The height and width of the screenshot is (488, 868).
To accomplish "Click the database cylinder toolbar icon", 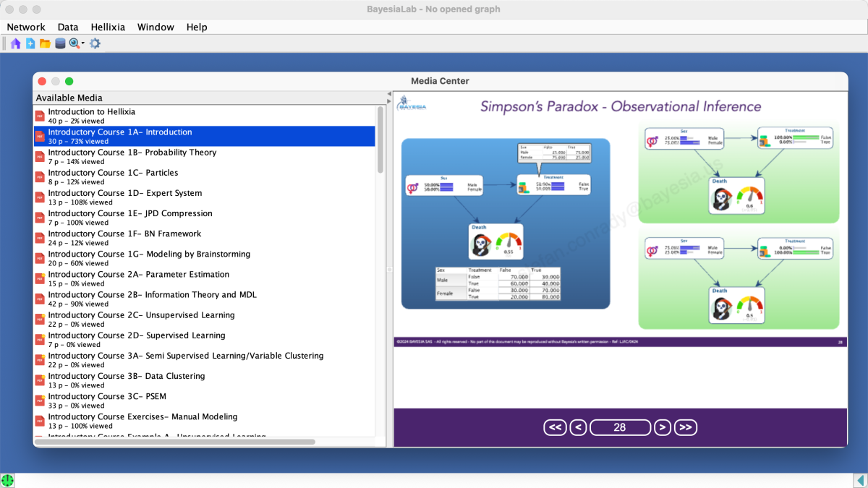I will [60, 43].
